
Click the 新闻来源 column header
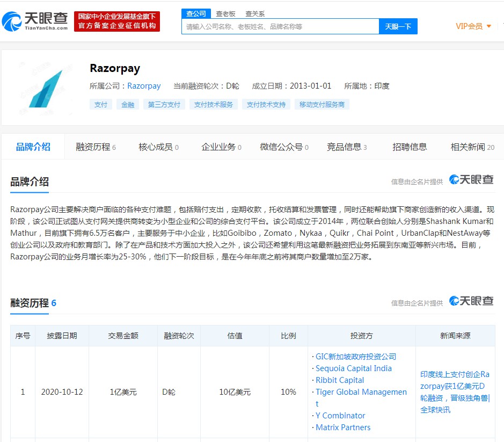coord(455,336)
